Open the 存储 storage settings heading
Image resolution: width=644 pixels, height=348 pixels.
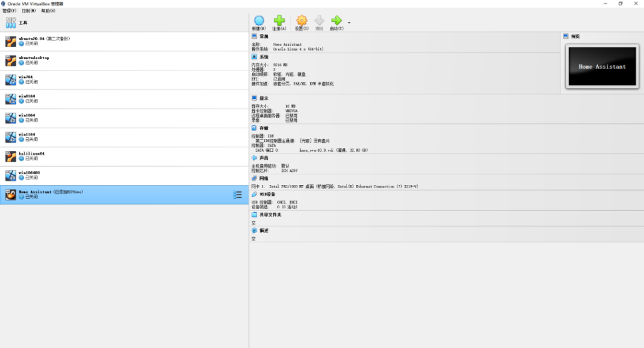264,128
